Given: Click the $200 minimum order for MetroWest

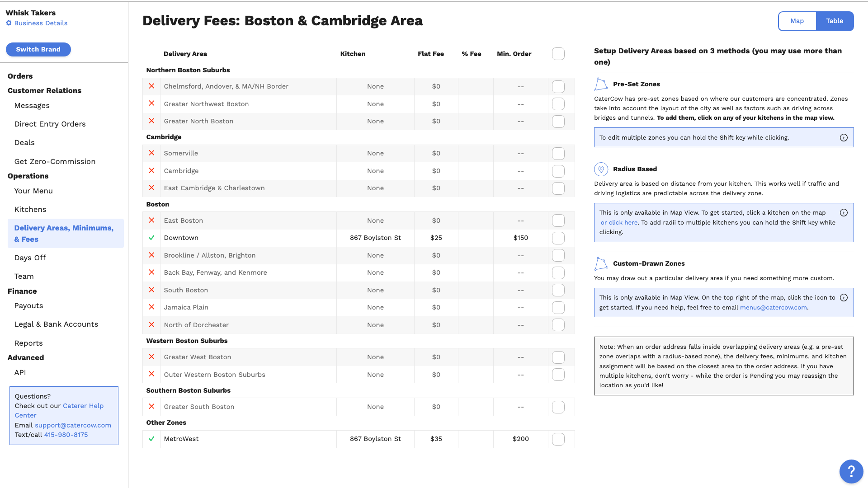Looking at the screenshot, I should coord(520,439).
